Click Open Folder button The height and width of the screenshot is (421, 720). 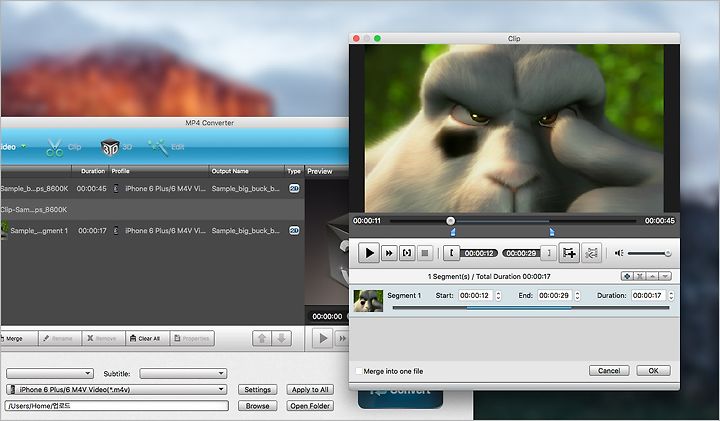coord(310,406)
